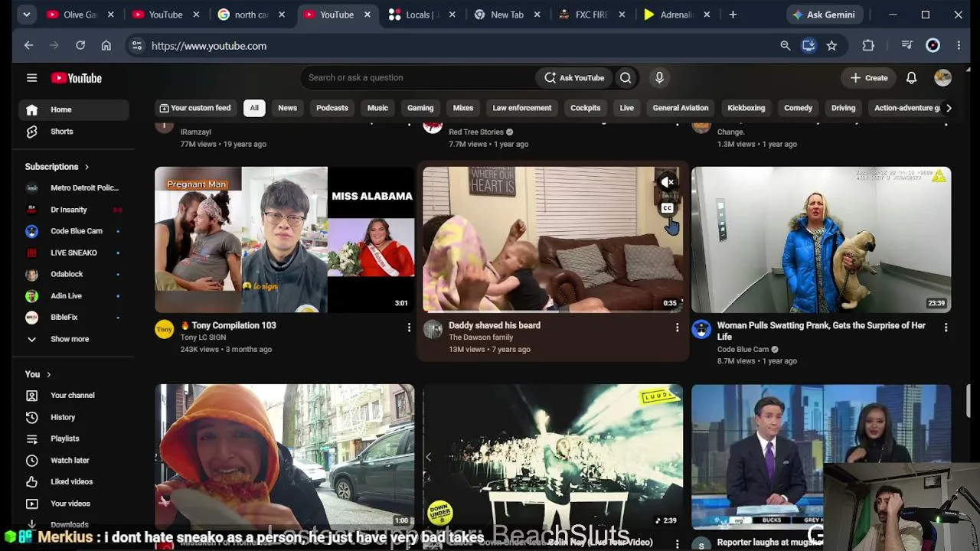Unmute the Daddy shaved his beard preview
The image size is (980, 551).
tap(668, 182)
